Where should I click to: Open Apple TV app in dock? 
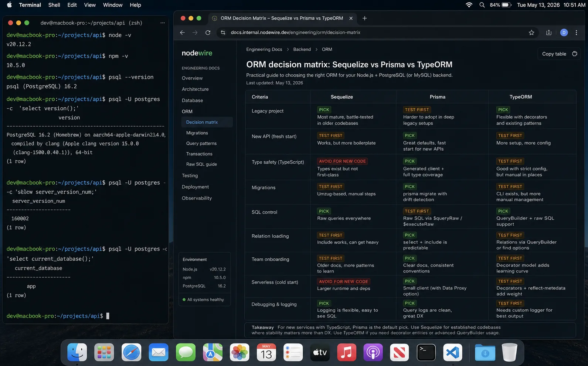(x=320, y=352)
